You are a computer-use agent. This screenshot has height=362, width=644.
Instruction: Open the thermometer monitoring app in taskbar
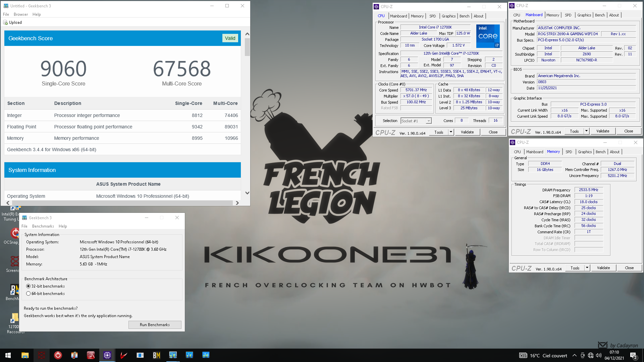point(74,355)
